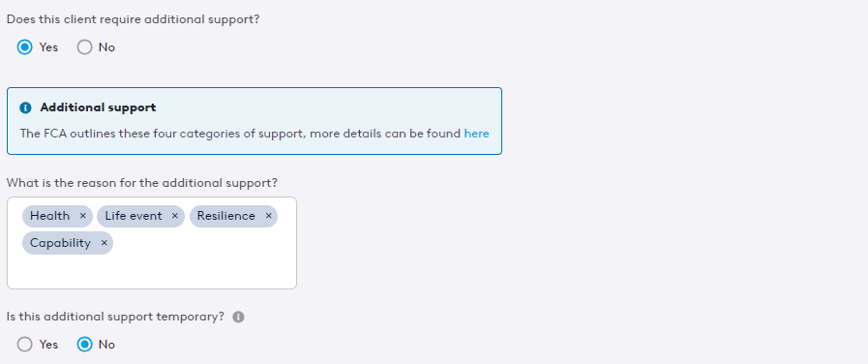Screen dimensions: 868x364
Task: Click the Life event chip label
Action: click(134, 216)
